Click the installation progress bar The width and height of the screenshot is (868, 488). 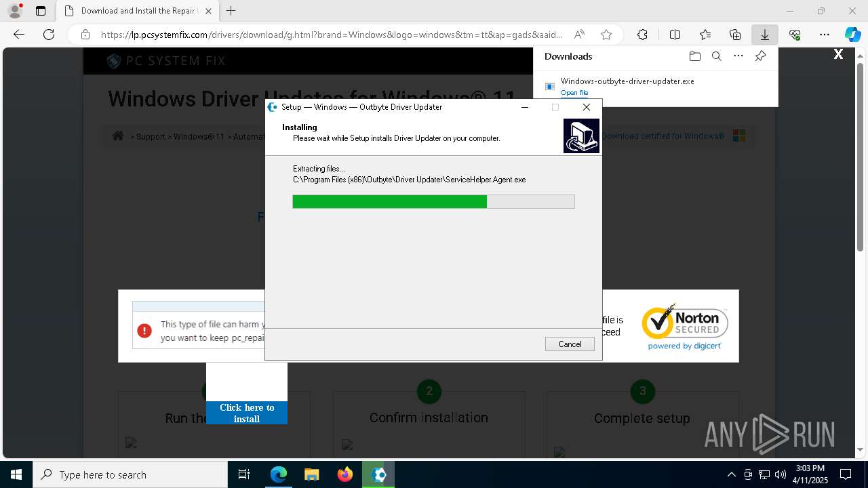[x=433, y=201]
